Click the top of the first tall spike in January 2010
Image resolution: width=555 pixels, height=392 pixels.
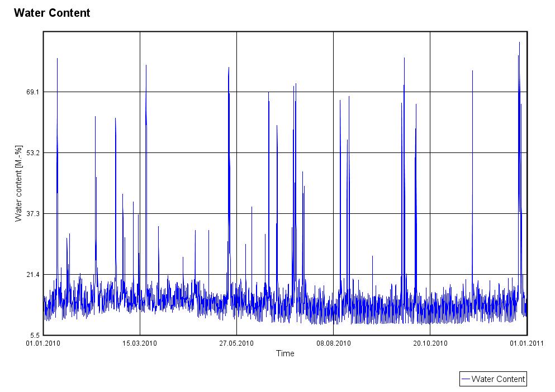tap(57, 59)
